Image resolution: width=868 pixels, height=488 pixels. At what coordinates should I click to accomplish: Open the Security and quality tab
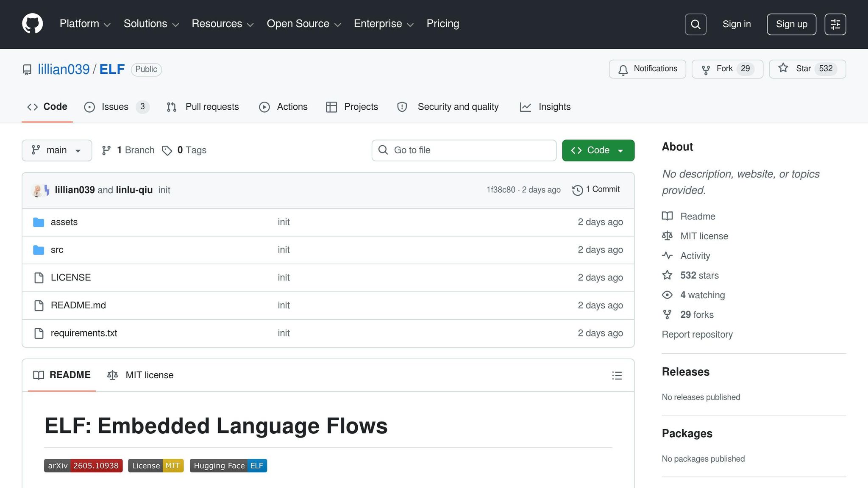pyautogui.click(x=448, y=107)
